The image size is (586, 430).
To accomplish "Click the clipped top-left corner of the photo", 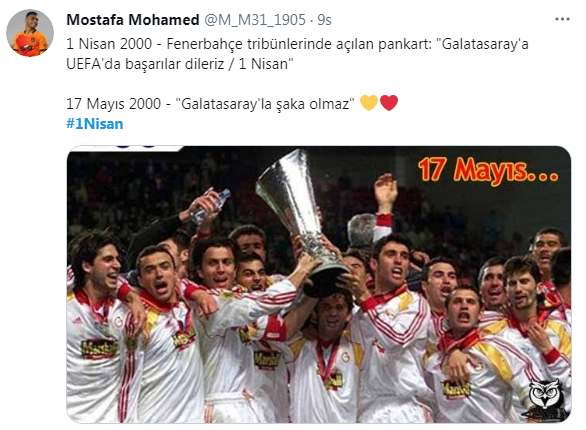I will pyautogui.click(x=125, y=148).
